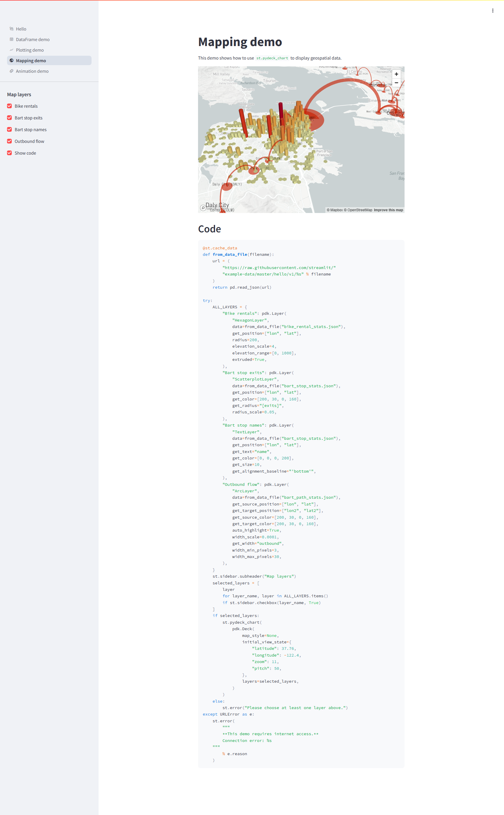Uncheck the Show code option

9,153
